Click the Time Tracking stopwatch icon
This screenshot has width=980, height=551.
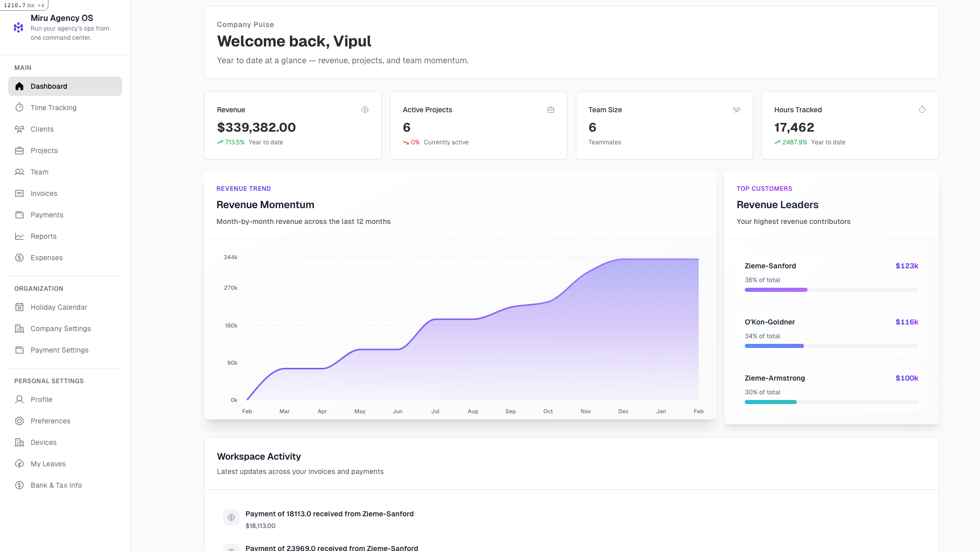pos(19,108)
